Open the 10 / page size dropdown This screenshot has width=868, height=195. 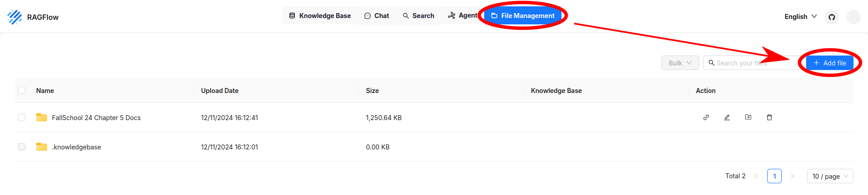coord(830,176)
